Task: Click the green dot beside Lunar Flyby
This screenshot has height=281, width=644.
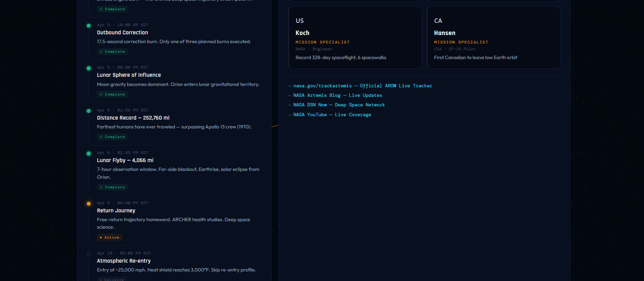Action: (88, 154)
